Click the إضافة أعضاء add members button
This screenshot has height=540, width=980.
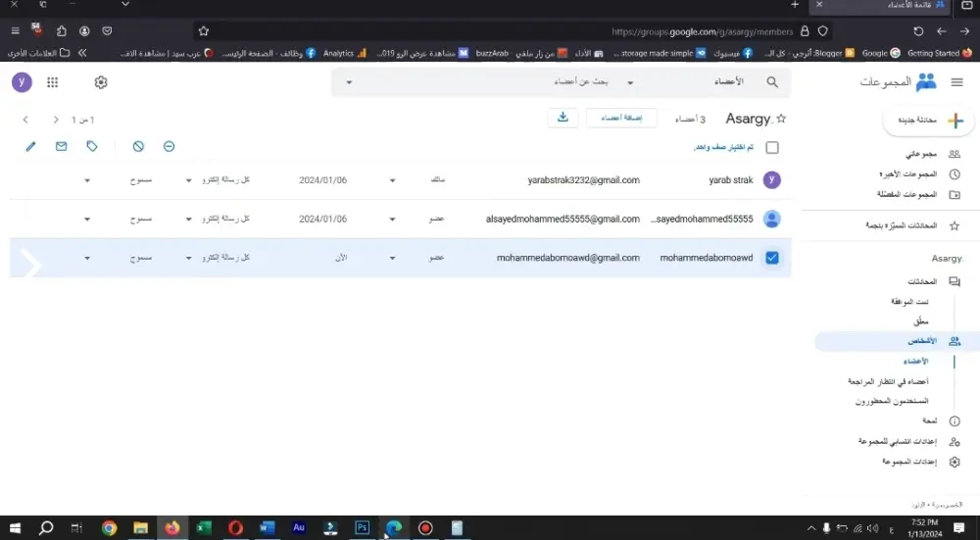(x=621, y=118)
